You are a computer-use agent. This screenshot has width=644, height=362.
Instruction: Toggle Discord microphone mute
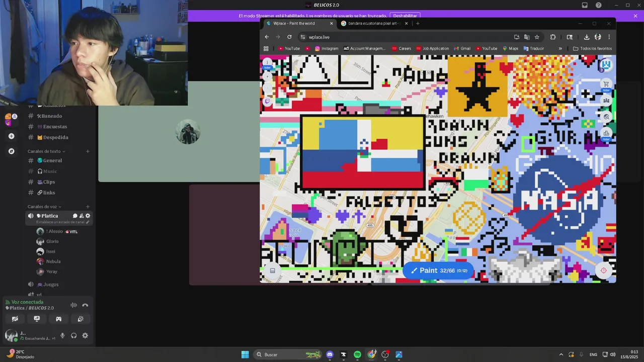coord(62,336)
